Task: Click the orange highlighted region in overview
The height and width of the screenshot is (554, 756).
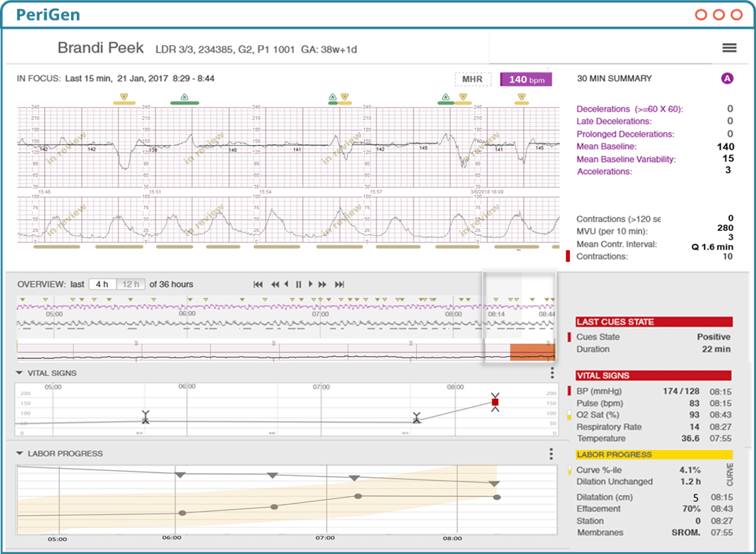Action: pos(532,353)
